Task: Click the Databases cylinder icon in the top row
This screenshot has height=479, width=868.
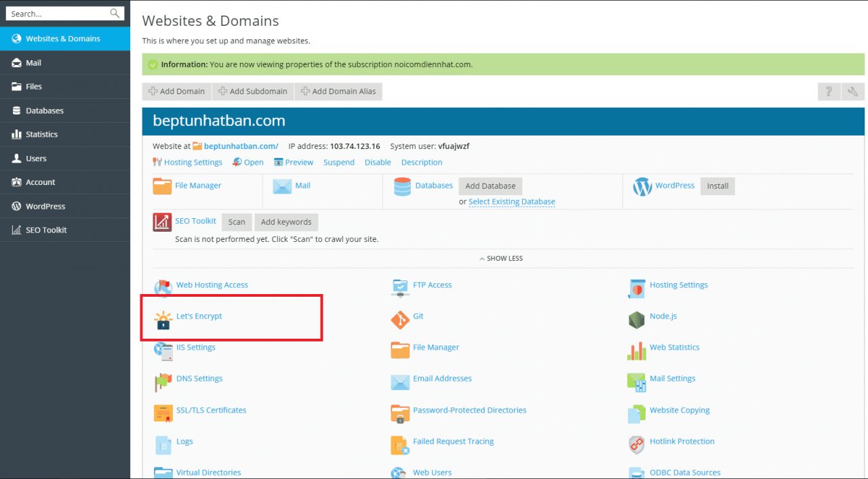Action: click(402, 186)
